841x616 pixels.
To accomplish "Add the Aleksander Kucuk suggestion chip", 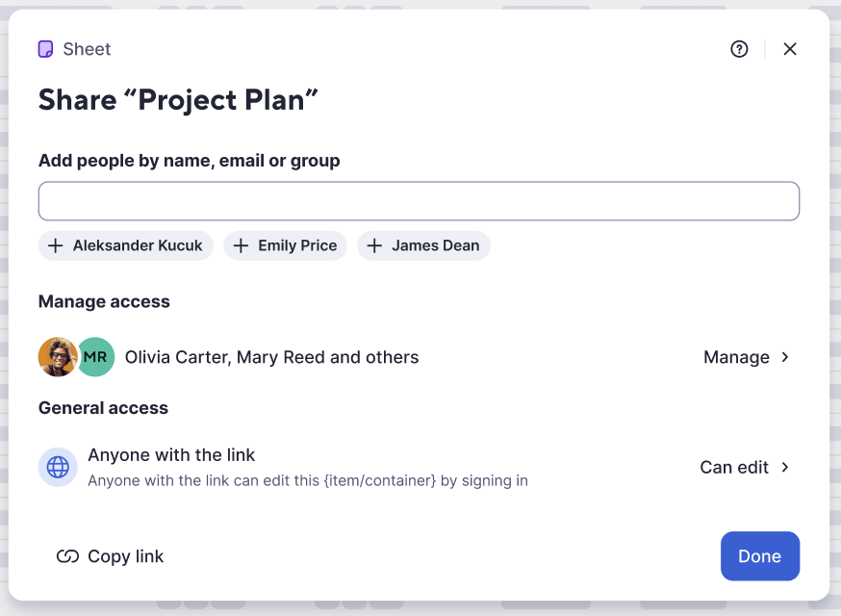I will click(x=125, y=245).
